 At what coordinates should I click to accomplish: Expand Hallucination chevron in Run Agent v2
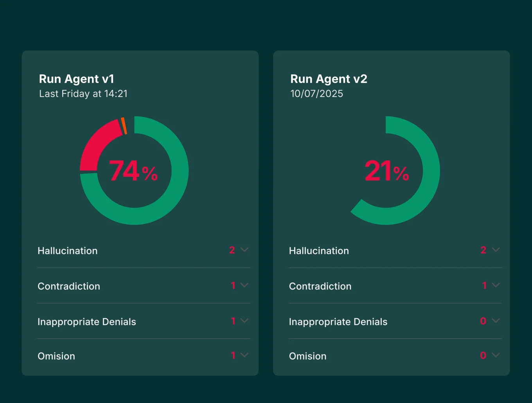(x=496, y=250)
